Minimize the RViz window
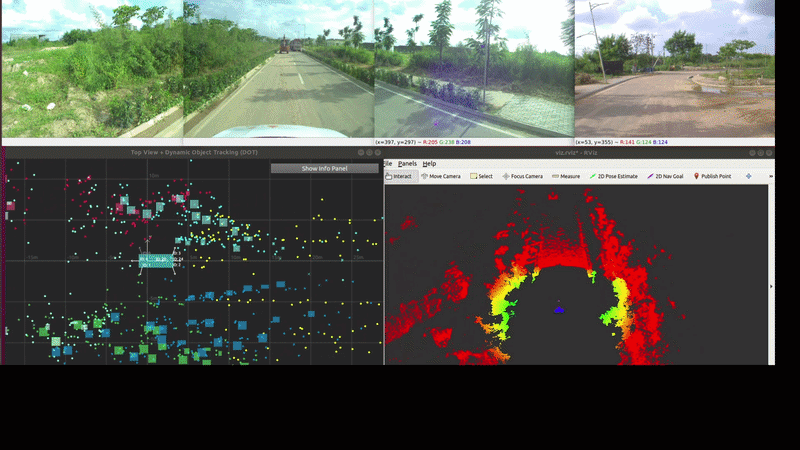The height and width of the screenshot is (450, 800). (x=752, y=153)
